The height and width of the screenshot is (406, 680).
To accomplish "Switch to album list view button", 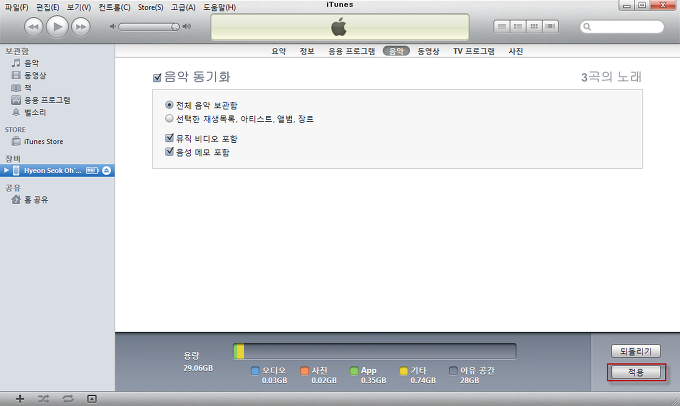I will 518,27.
